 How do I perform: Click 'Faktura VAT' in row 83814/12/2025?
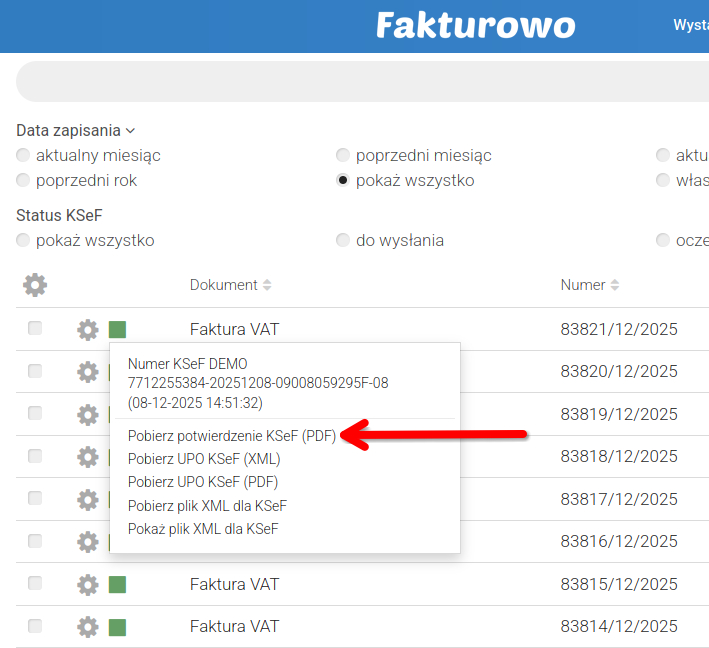(x=235, y=626)
